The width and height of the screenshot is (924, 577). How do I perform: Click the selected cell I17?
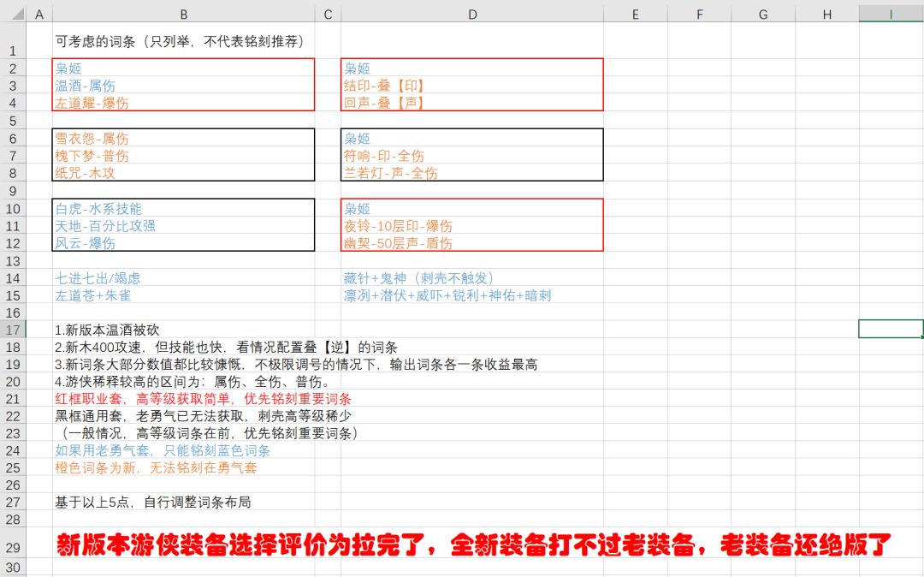pos(891,330)
